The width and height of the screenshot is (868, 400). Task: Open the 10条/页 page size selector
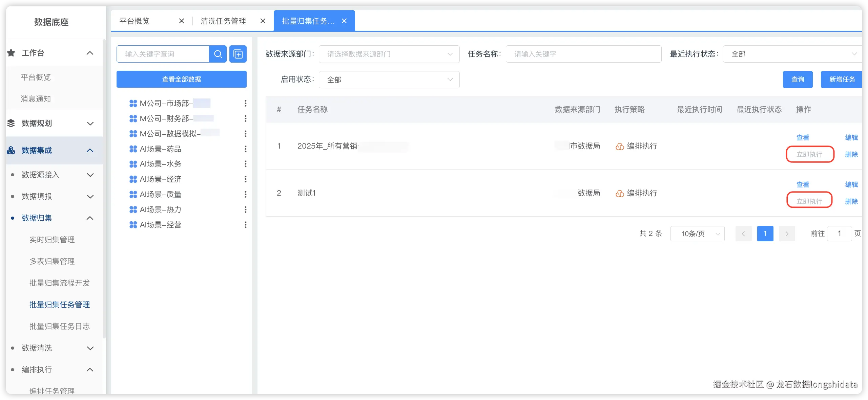pyautogui.click(x=697, y=234)
